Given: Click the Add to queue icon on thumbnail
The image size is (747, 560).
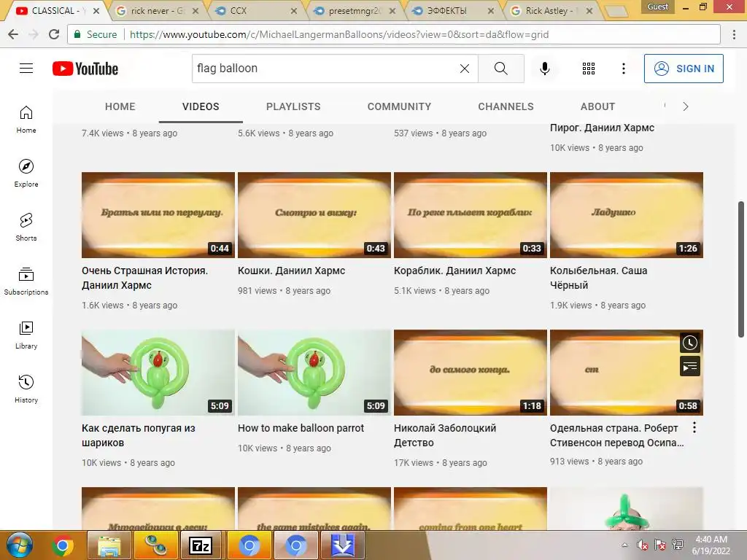Looking at the screenshot, I should 689,367.
